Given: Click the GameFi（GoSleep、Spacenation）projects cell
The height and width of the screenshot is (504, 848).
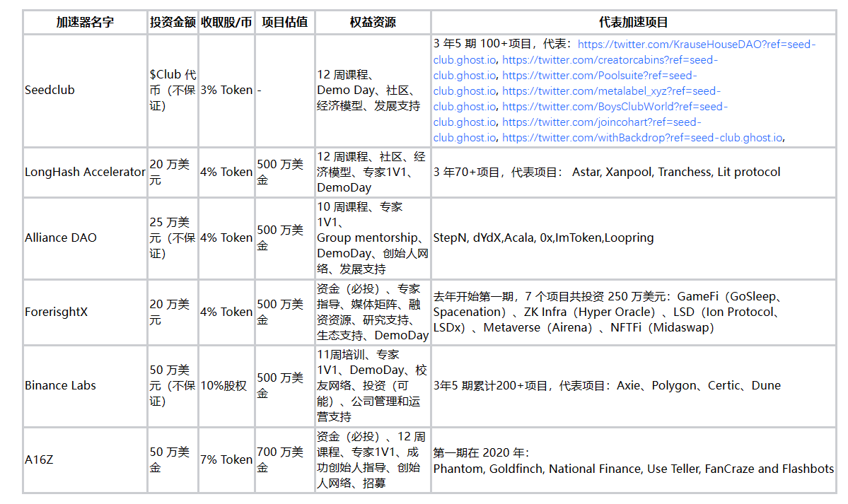Looking at the screenshot, I should 633,312.
